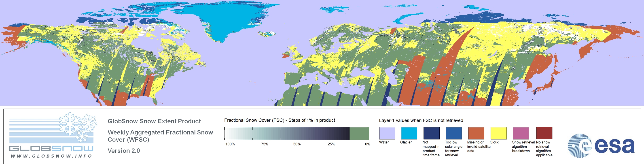Select the 'Not mapped in product time frame' swatch
This screenshot has height=167, width=644.
(x=431, y=133)
